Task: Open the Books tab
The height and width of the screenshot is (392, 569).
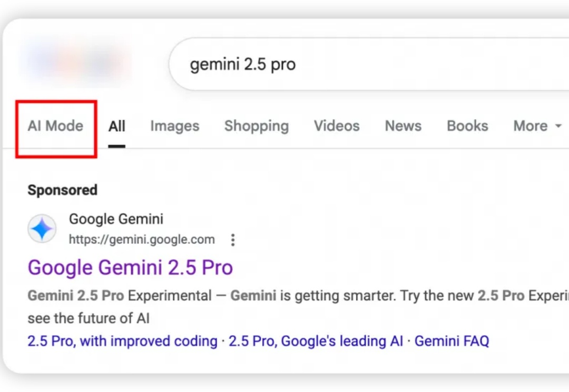Action: point(467,126)
